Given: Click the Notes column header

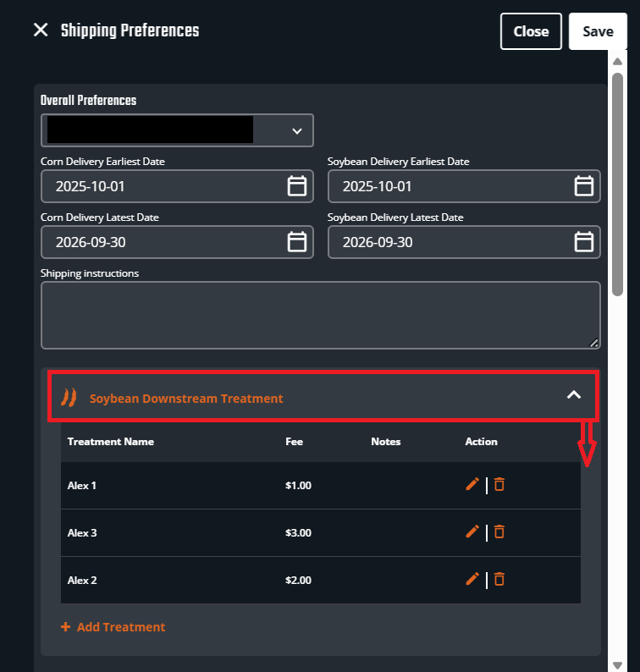Looking at the screenshot, I should coord(386,442).
